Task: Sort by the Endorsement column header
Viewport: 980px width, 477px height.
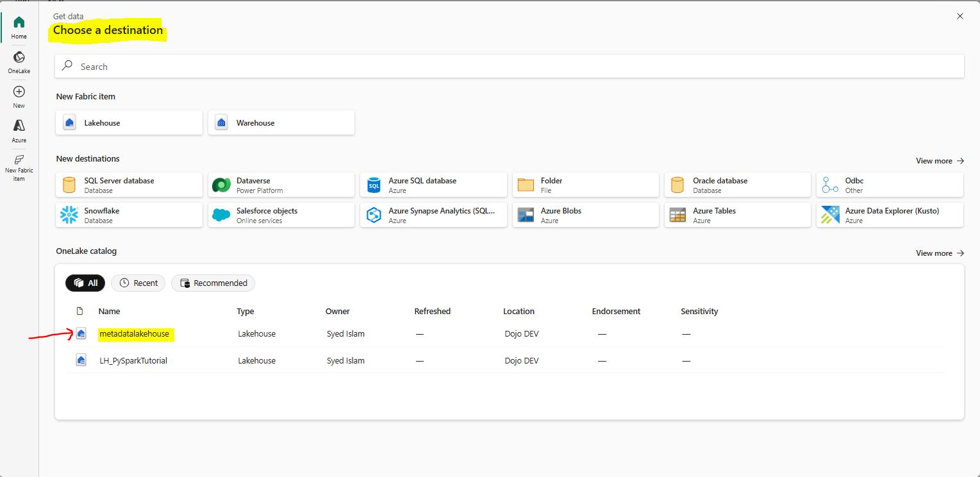Action: (617, 312)
